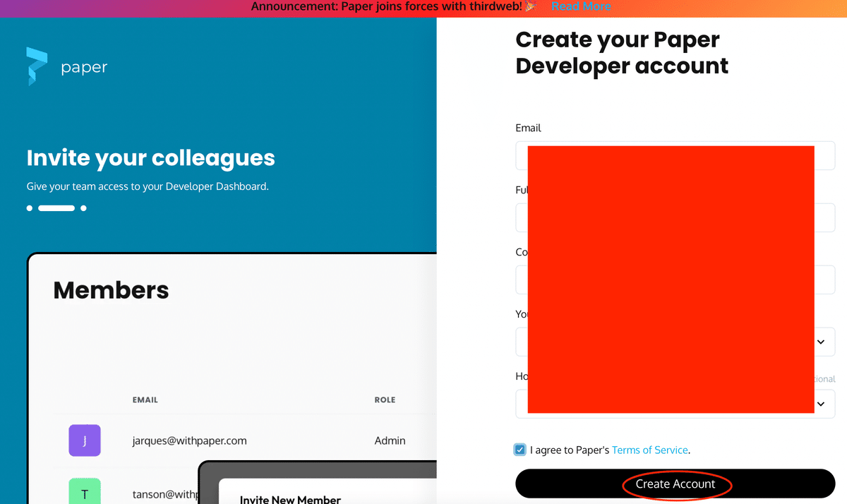
Task: Click the Create Account button
Action: [675, 484]
